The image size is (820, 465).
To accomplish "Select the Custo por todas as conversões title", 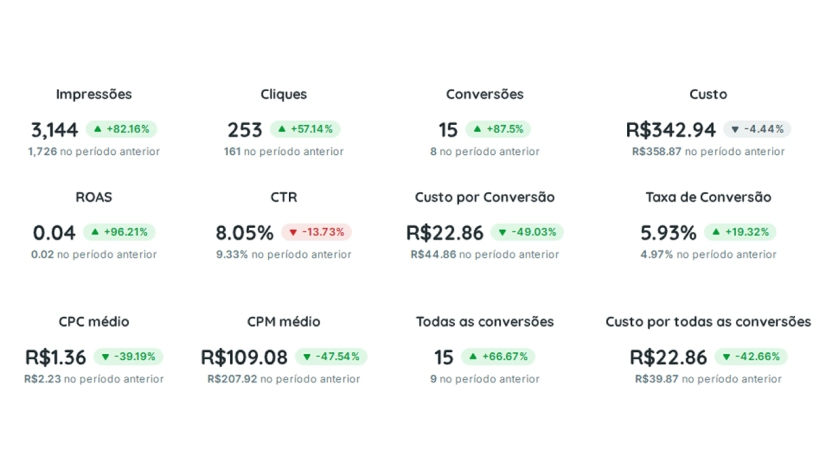I will pos(708,322).
